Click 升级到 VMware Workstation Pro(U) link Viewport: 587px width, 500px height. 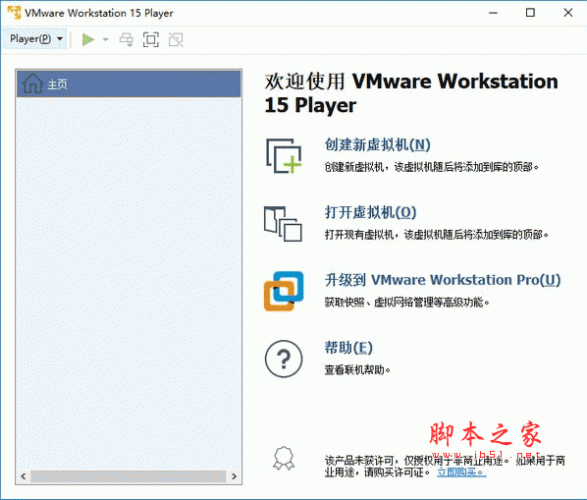point(442,280)
